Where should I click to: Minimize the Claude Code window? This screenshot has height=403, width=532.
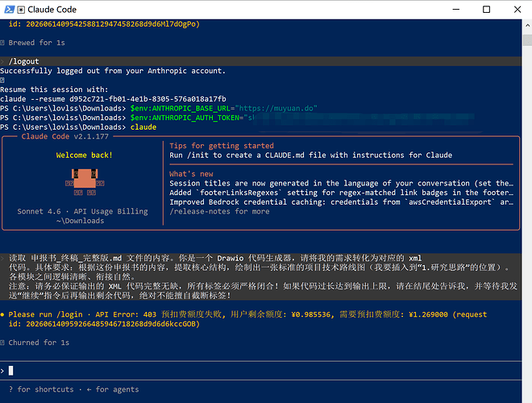tap(456, 10)
